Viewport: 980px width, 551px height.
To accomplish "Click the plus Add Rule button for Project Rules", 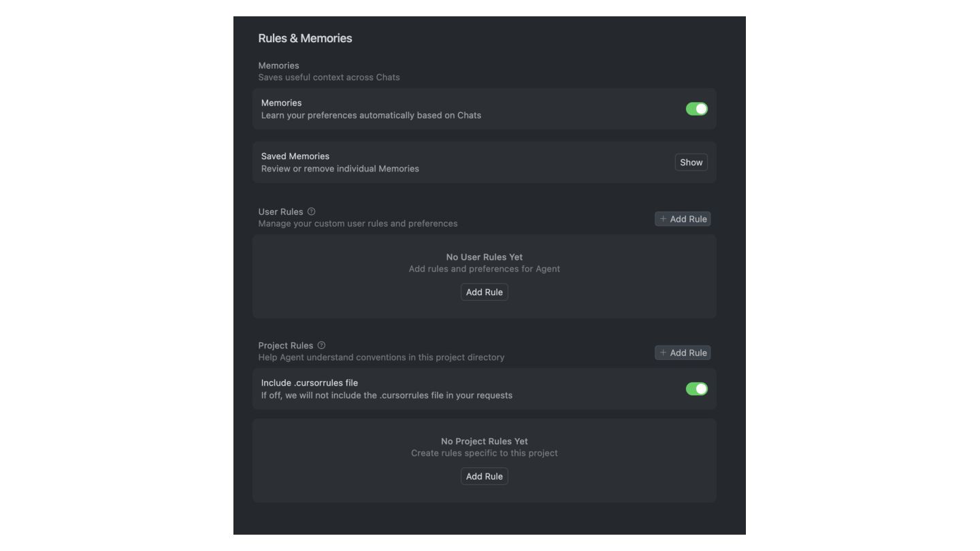I will pos(683,353).
